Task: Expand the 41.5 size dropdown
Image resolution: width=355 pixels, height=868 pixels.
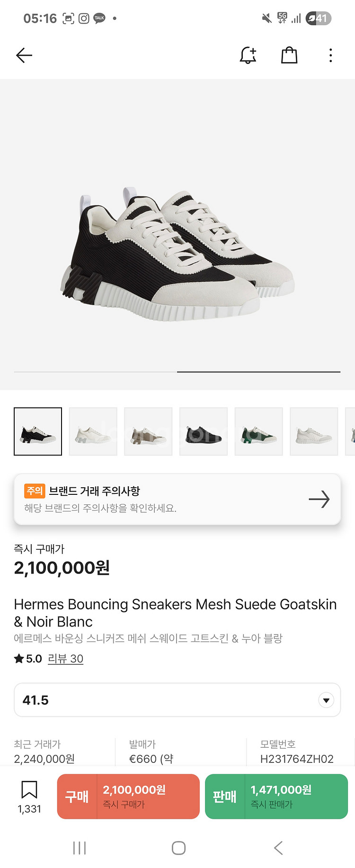Action: tap(177, 700)
